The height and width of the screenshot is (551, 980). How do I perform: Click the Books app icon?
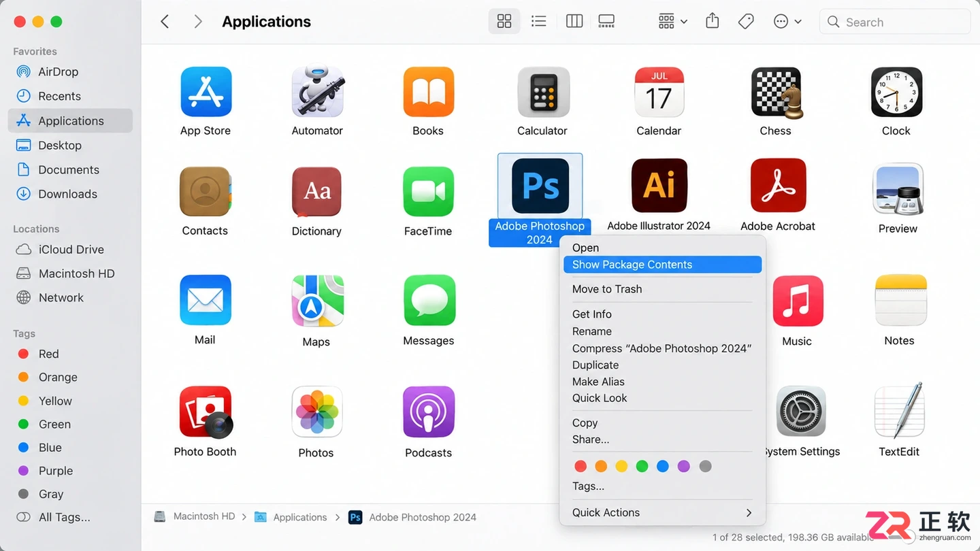click(428, 92)
